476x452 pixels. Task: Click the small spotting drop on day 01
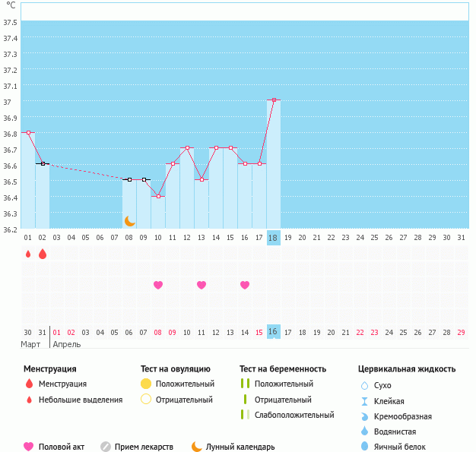(x=28, y=254)
